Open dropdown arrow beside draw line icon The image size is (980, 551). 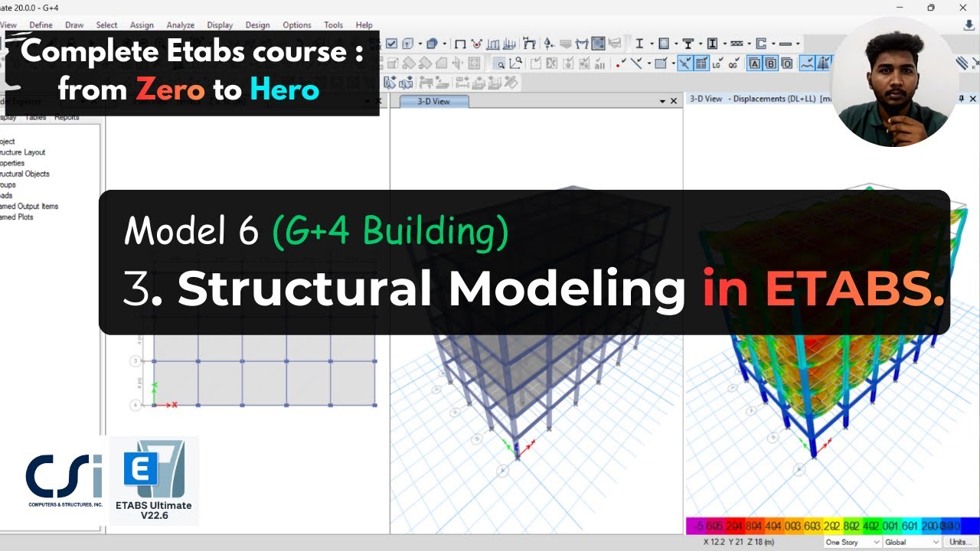[649, 64]
